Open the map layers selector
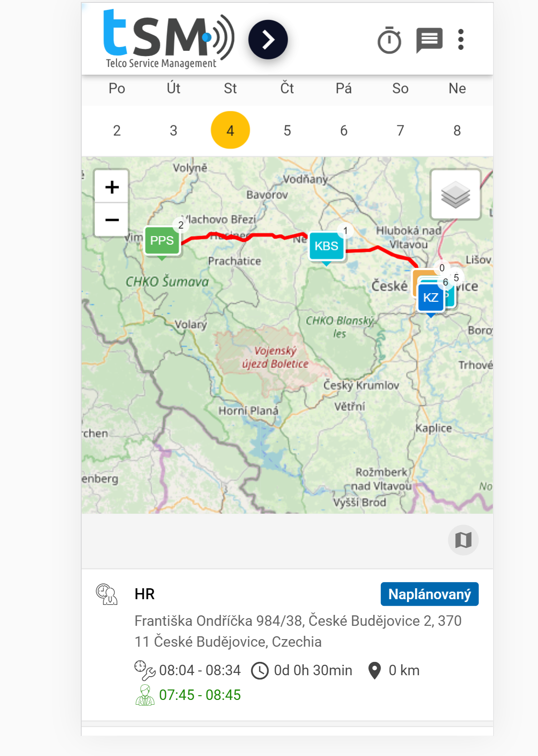The height and width of the screenshot is (756, 538). point(455,194)
